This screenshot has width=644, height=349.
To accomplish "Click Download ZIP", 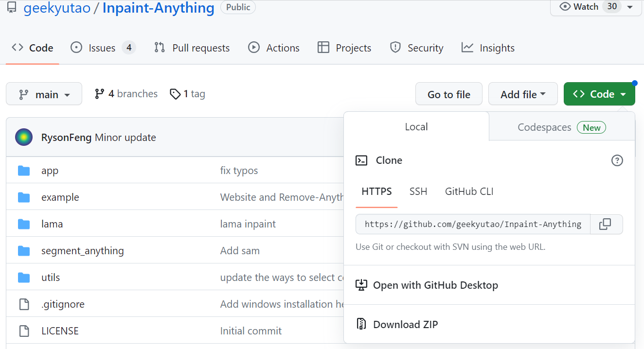I will click(489, 324).
